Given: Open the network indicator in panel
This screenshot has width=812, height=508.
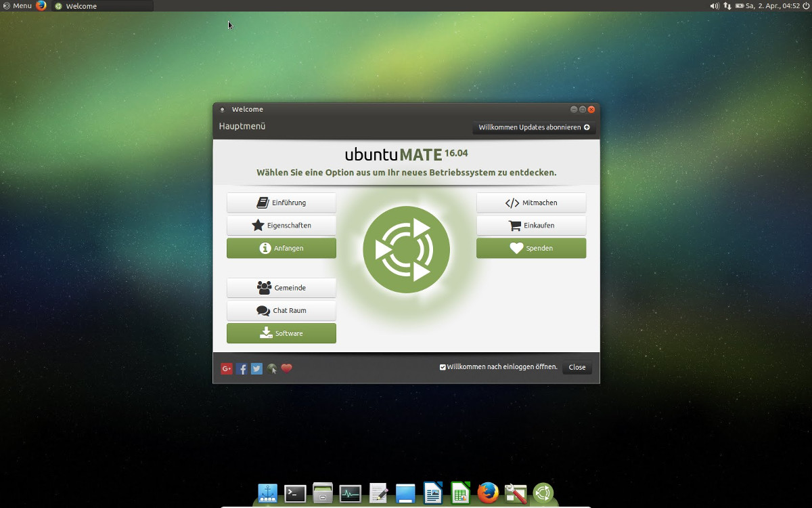Looking at the screenshot, I should (x=727, y=5).
